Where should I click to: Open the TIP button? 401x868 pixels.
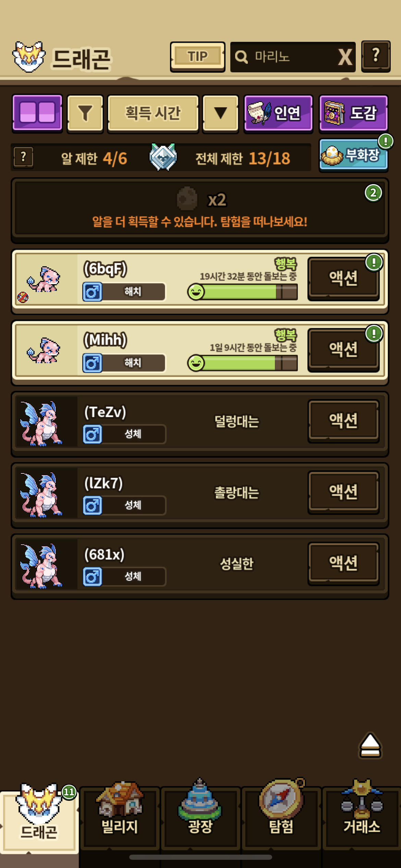[197, 57]
